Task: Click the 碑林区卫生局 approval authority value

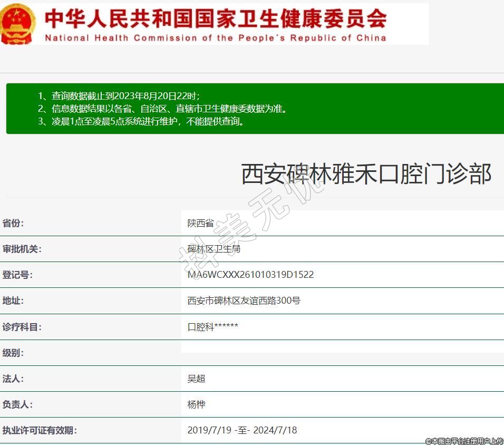Action: tap(214, 249)
